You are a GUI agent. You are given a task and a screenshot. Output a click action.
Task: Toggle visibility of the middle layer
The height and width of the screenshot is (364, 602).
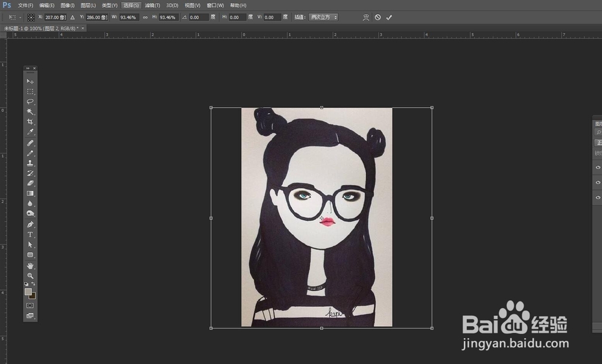[x=598, y=182]
